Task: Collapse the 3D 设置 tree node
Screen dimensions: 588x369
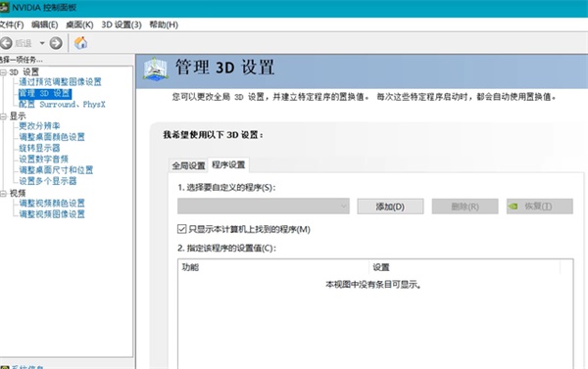Action: (x=3, y=71)
